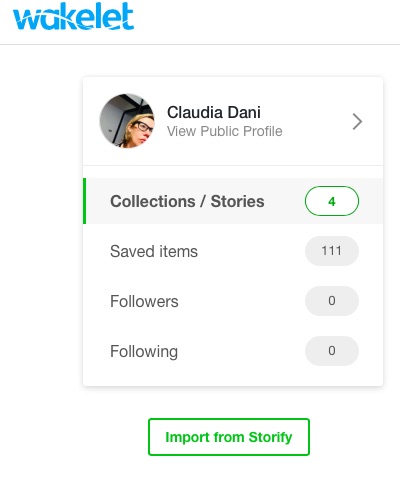Open the profile header card
This screenshot has height=478, width=400.
[x=233, y=121]
